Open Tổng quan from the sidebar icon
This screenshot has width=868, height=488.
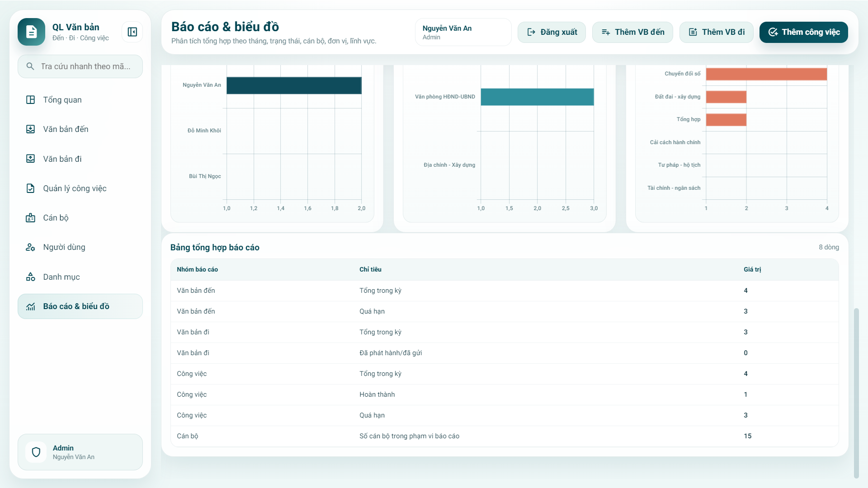click(x=30, y=100)
